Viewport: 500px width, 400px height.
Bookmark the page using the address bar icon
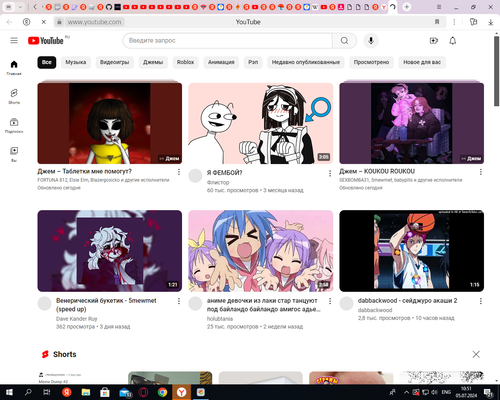pyautogui.click(x=437, y=22)
